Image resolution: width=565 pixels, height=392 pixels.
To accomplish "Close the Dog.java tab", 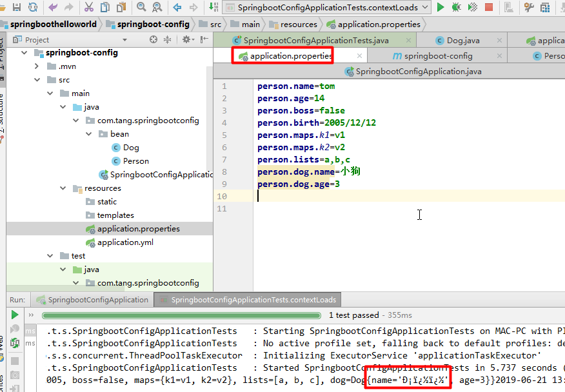I will (x=499, y=41).
